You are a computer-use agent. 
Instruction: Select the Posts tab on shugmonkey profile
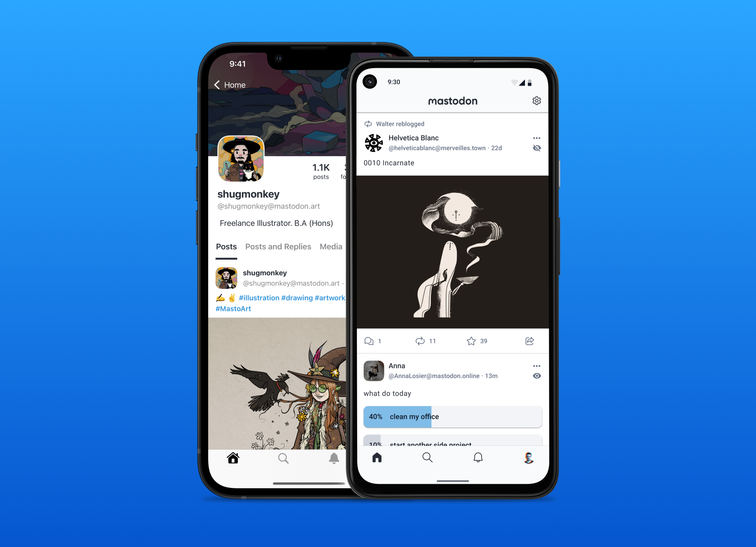[227, 245]
